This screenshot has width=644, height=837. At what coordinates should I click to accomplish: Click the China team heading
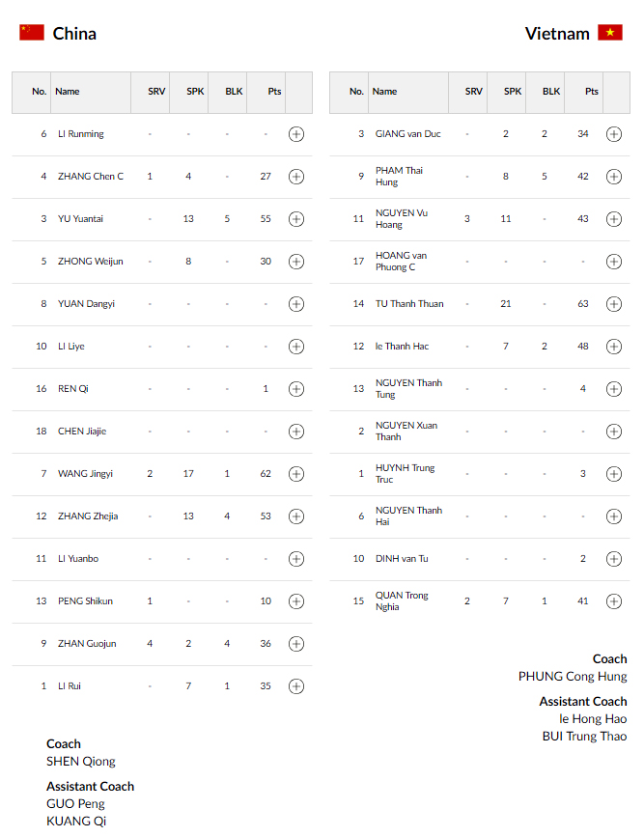point(74,34)
